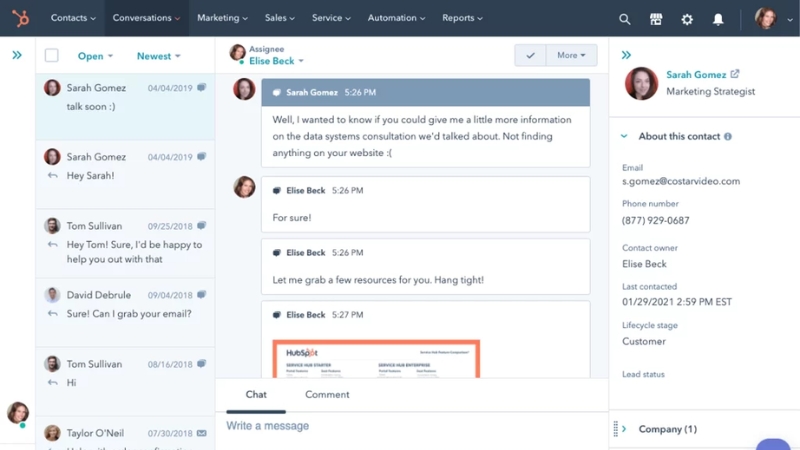
Task: Switch to the Comment tab
Action: pyautogui.click(x=327, y=394)
